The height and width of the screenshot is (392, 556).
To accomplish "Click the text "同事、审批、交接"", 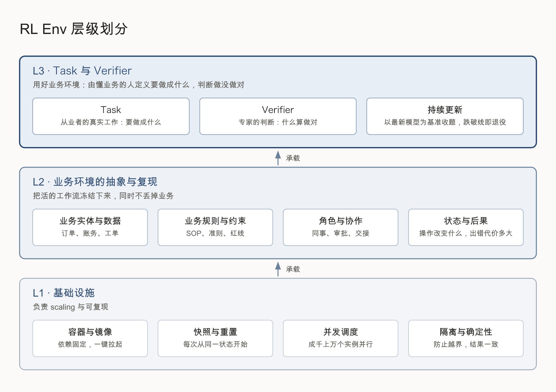I will pyautogui.click(x=340, y=233).
